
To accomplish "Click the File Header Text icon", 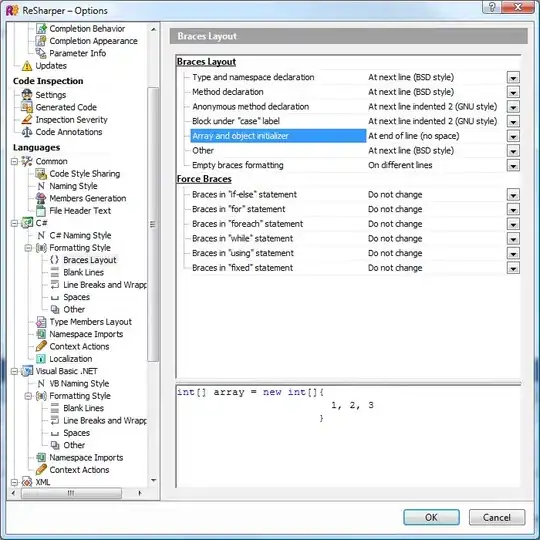I will 41,211.
